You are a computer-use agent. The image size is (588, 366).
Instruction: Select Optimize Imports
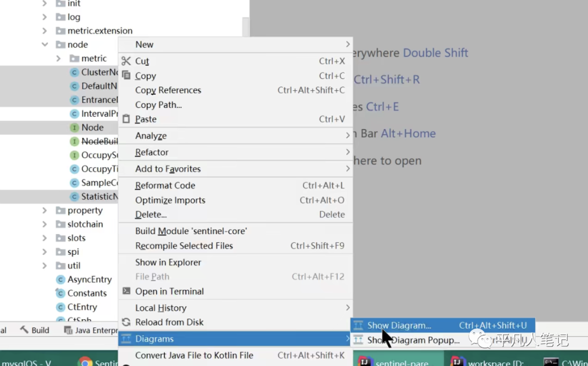coord(236,200)
